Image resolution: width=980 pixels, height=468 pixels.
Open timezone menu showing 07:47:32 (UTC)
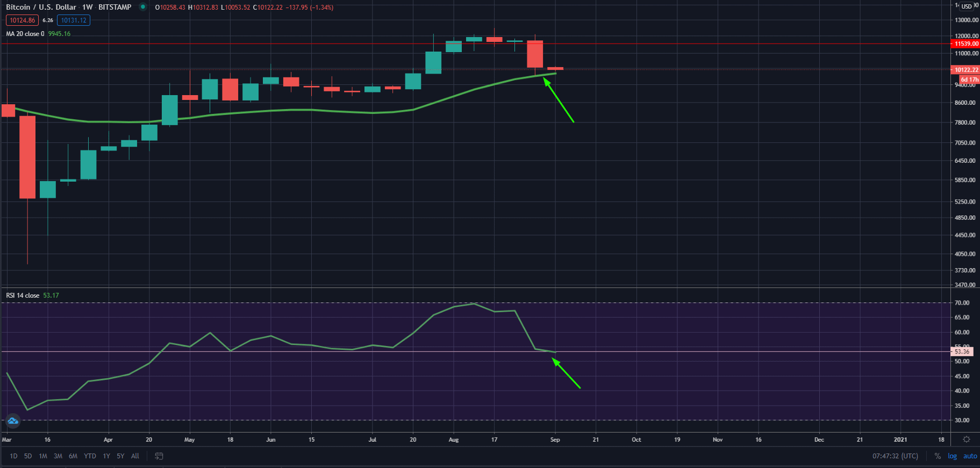895,456
